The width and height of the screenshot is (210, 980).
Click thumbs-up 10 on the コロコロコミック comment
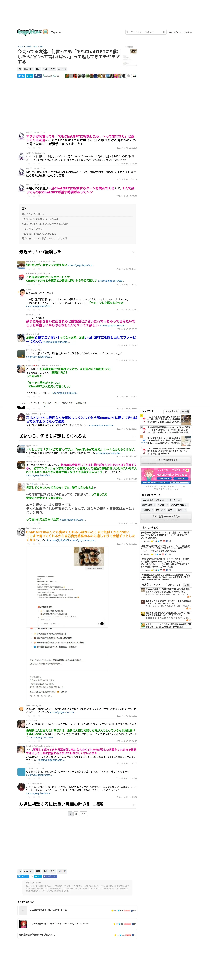pyautogui.click(x=189, y=620)
